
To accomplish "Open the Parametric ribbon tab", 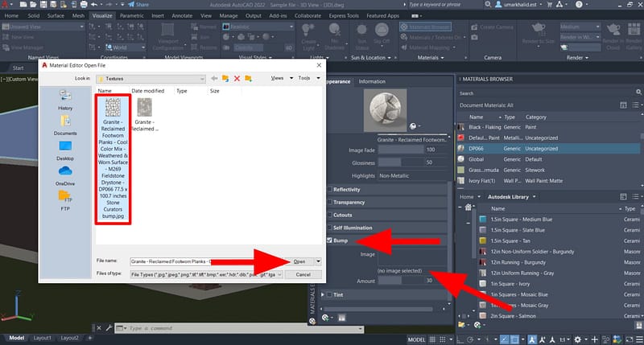I will (132, 14).
